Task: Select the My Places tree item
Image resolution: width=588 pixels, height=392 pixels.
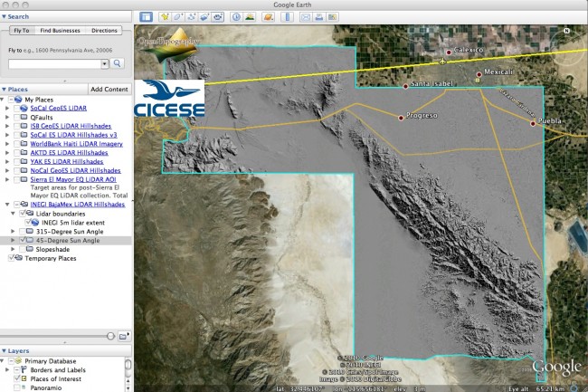Action: click(39, 100)
